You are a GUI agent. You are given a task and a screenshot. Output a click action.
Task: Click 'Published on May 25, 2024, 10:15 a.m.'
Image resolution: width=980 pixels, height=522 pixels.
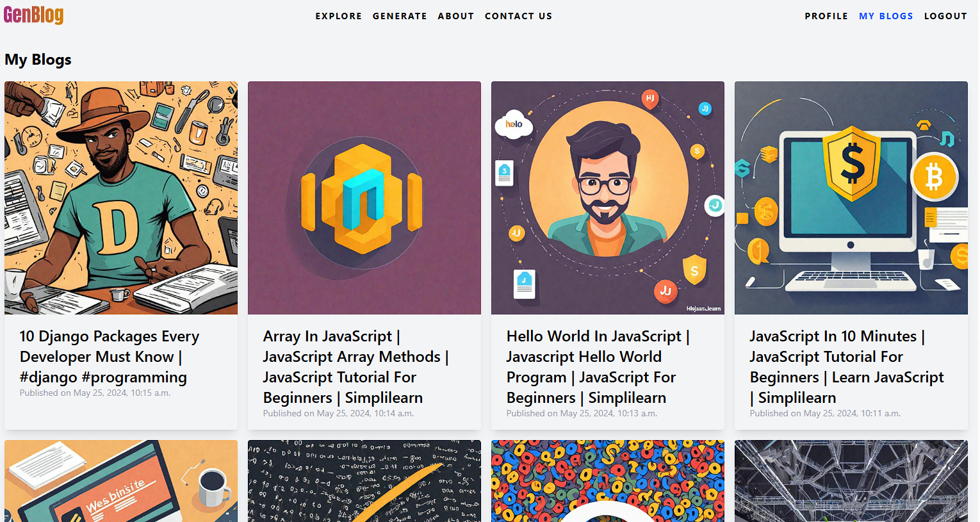95,393
